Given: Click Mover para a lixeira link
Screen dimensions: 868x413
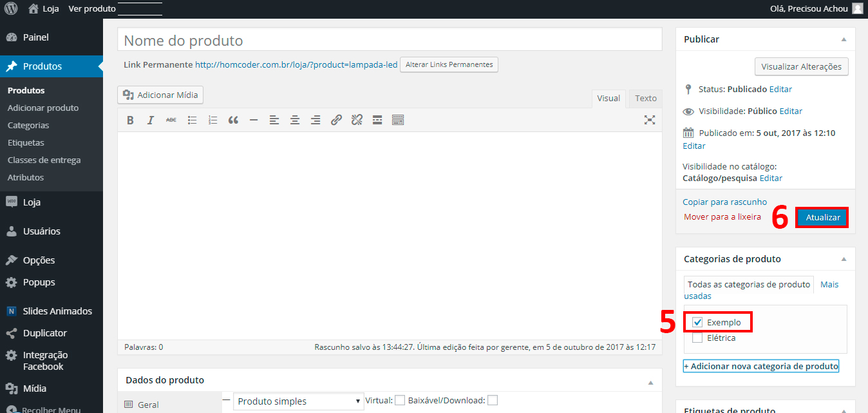Looking at the screenshot, I should (x=722, y=217).
